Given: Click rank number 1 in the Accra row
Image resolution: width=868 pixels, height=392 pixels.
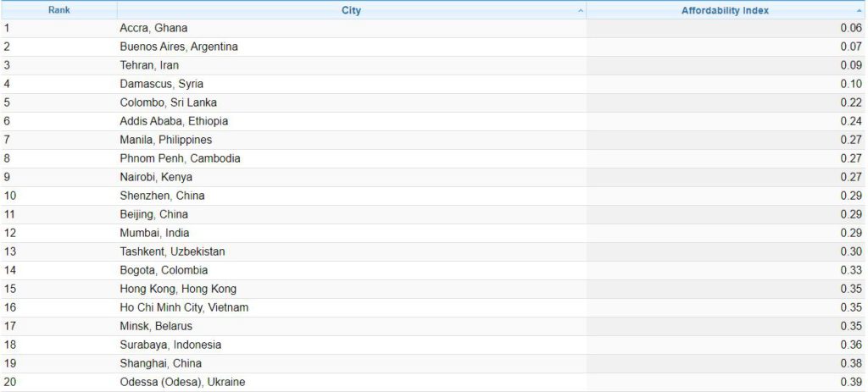Looking at the screenshot, I should (x=7, y=28).
